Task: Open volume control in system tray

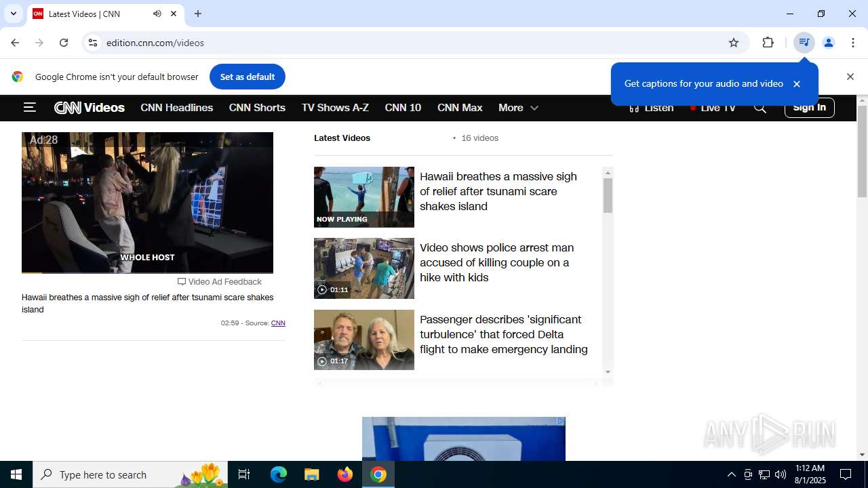Action: [x=781, y=474]
